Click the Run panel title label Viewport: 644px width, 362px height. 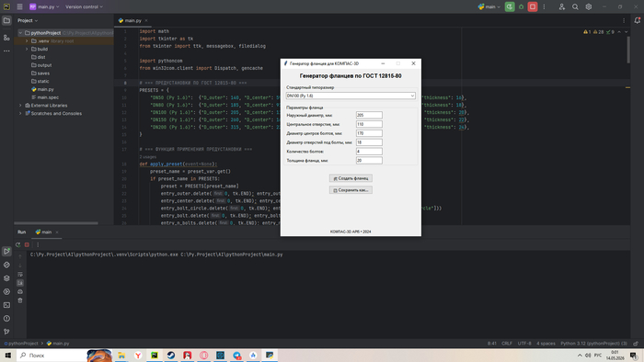point(21,232)
